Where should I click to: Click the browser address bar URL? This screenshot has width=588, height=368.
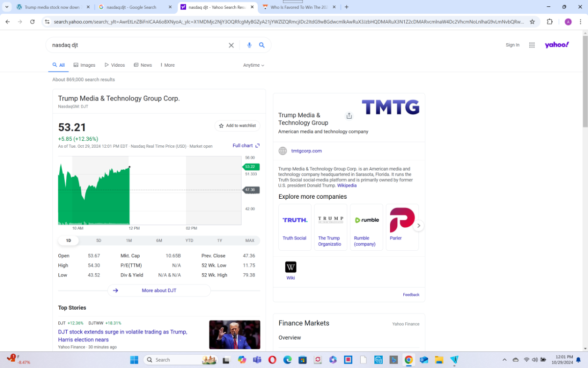[288, 22]
